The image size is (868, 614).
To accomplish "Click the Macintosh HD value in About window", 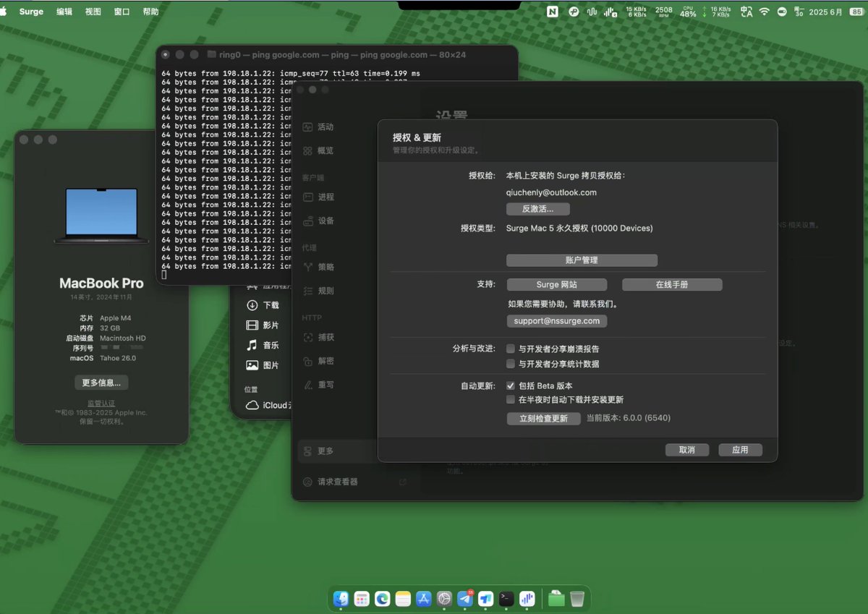I will (x=123, y=338).
